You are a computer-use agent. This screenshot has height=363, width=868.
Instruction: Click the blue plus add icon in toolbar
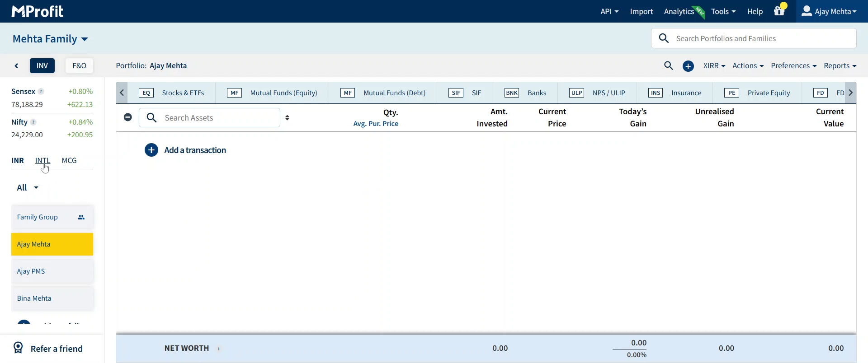[x=688, y=66]
